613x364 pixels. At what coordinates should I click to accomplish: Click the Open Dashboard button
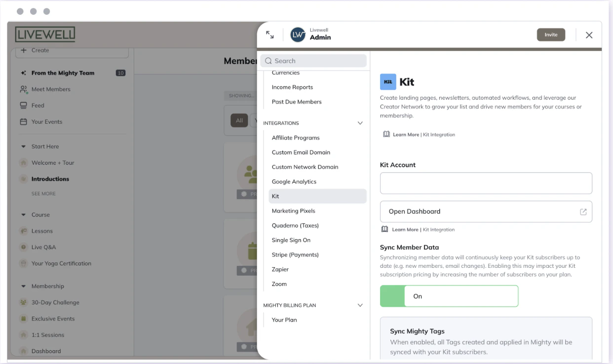coord(486,212)
